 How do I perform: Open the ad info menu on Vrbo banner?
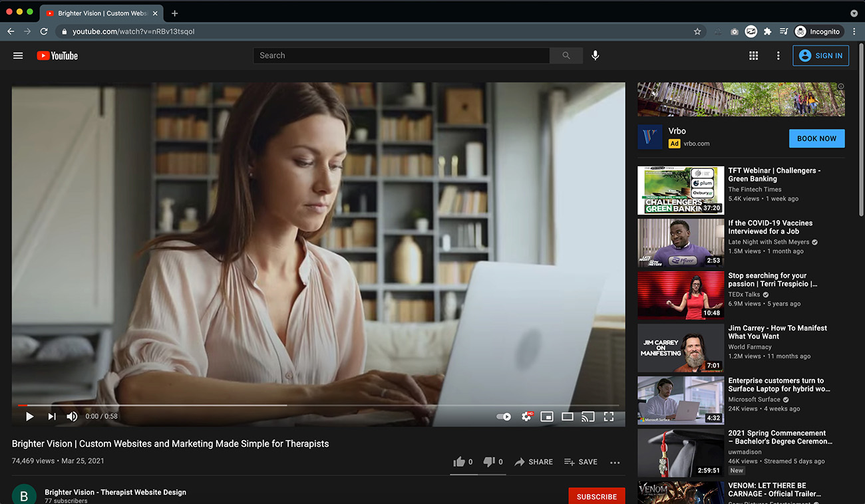[x=840, y=86]
